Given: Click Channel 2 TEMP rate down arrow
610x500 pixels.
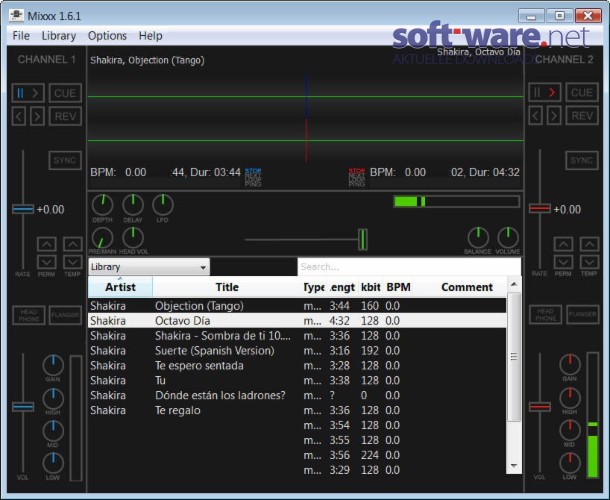Looking at the screenshot, I should pos(589,262).
